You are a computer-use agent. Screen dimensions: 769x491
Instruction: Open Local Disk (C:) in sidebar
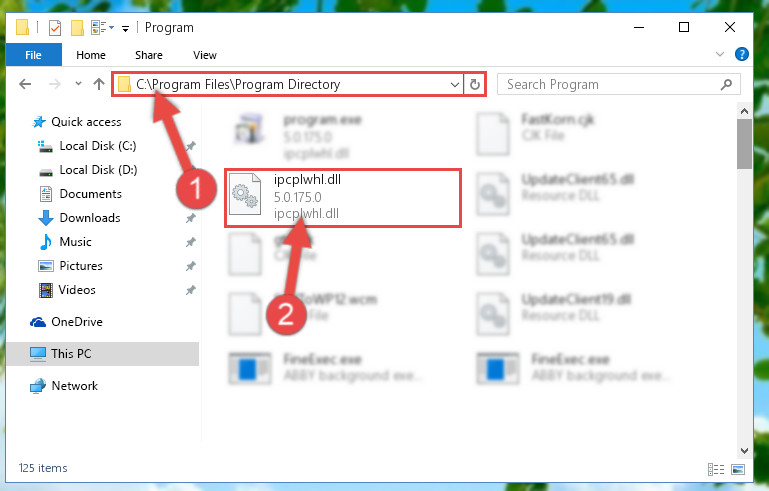pyautogui.click(x=98, y=146)
